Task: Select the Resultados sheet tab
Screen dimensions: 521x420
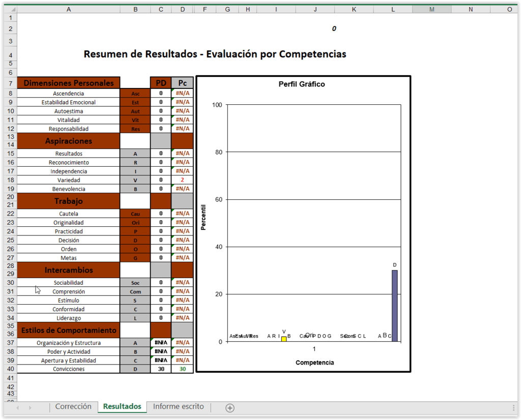Action: point(122,407)
